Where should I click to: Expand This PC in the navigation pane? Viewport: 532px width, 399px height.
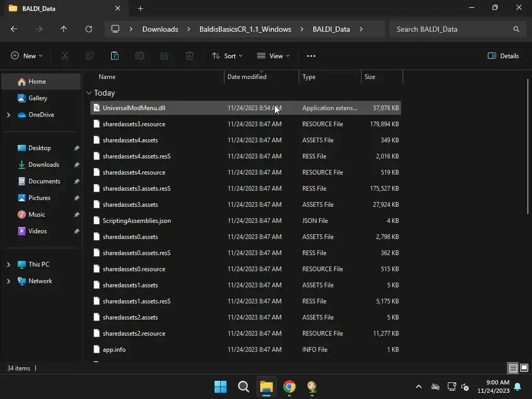point(8,264)
